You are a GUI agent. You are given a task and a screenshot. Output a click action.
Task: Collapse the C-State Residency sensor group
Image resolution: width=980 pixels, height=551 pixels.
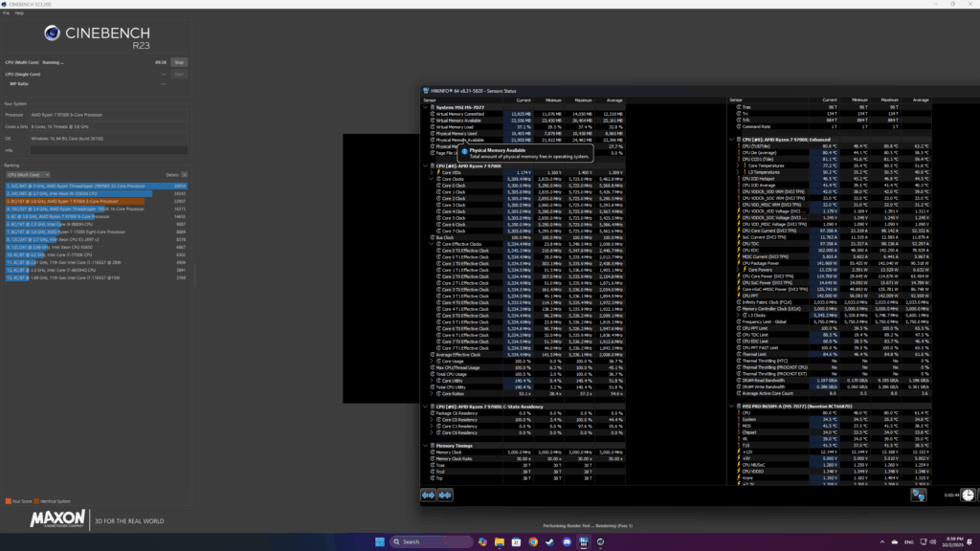click(426, 407)
